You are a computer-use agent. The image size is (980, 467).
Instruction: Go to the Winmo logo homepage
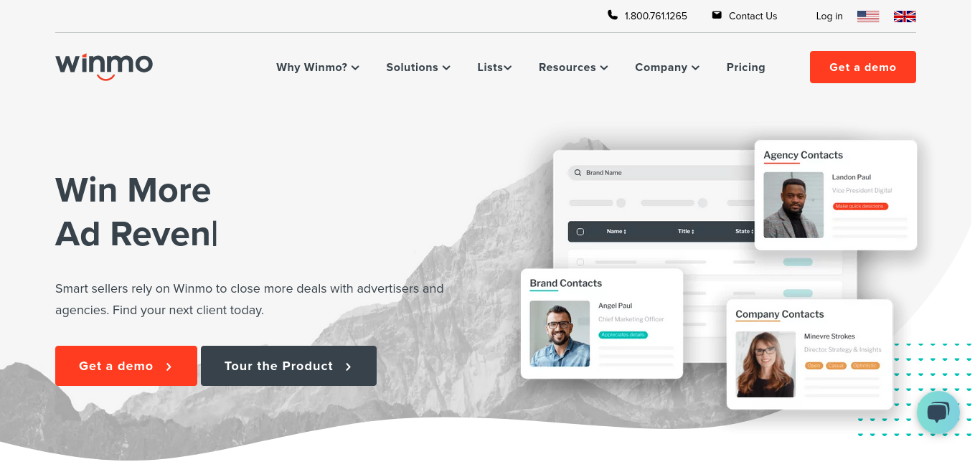click(104, 66)
